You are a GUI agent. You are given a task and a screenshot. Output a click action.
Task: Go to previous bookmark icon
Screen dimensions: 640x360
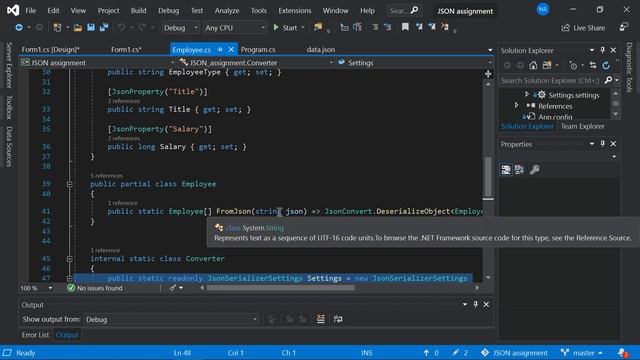pos(419,27)
